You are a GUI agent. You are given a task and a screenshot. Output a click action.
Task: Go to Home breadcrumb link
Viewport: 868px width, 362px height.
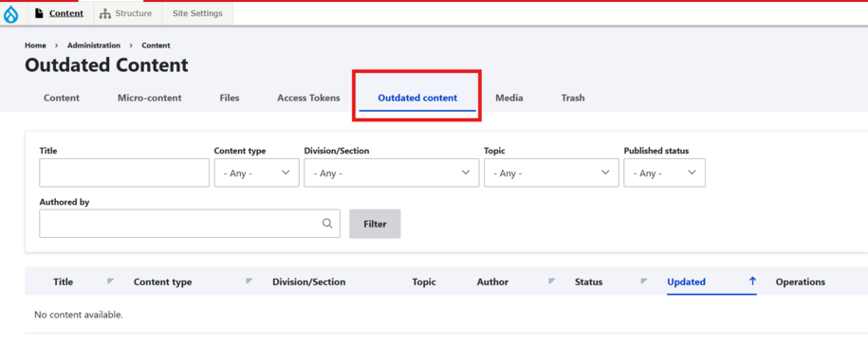pos(35,45)
